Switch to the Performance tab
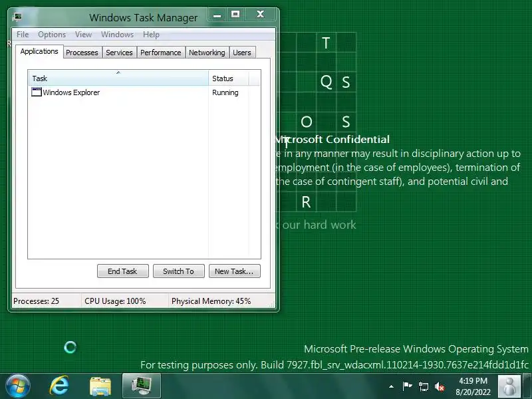Screen dimensions: 532x399 [x=161, y=53]
